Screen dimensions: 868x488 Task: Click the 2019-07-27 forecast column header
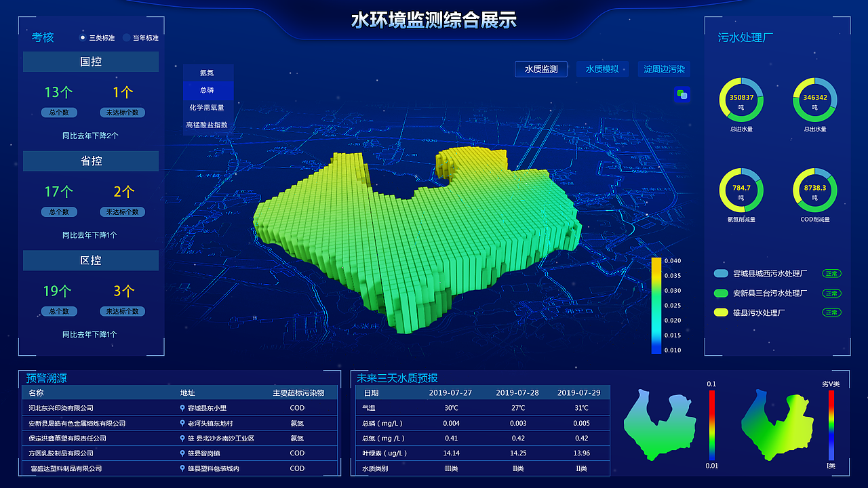pyautogui.click(x=450, y=392)
